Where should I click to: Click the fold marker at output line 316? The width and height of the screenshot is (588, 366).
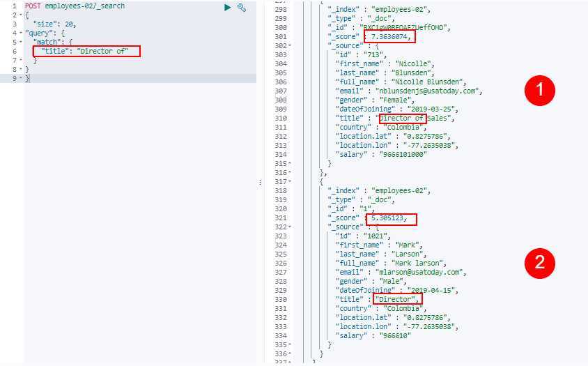tap(290, 173)
